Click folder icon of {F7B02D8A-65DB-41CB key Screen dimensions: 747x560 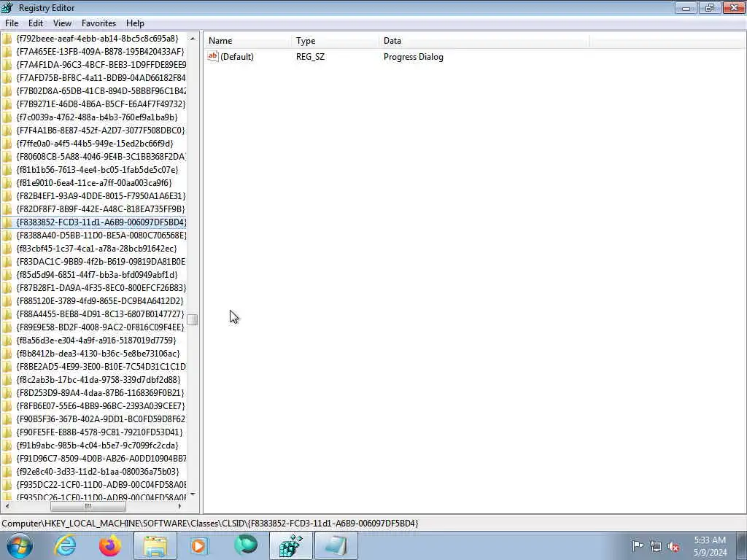(x=7, y=91)
